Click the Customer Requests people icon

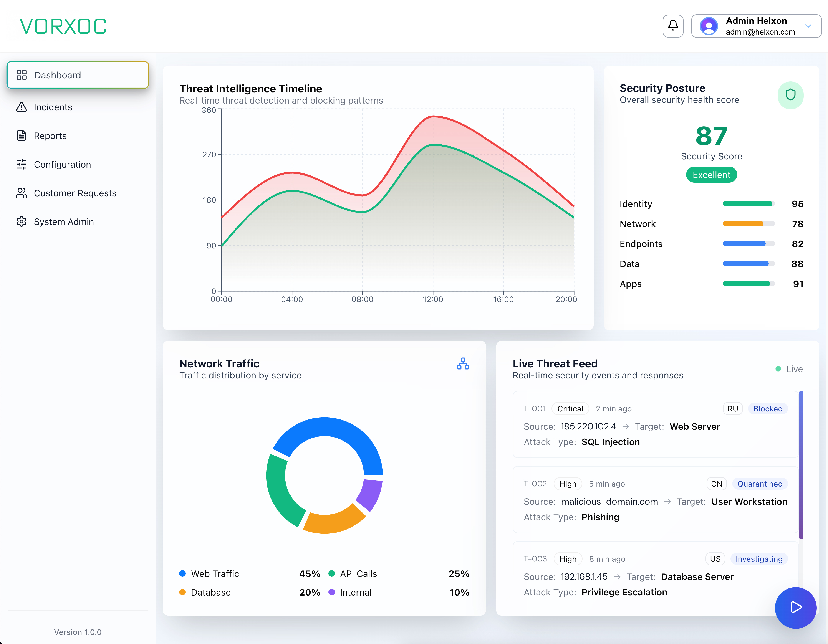click(x=22, y=193)
